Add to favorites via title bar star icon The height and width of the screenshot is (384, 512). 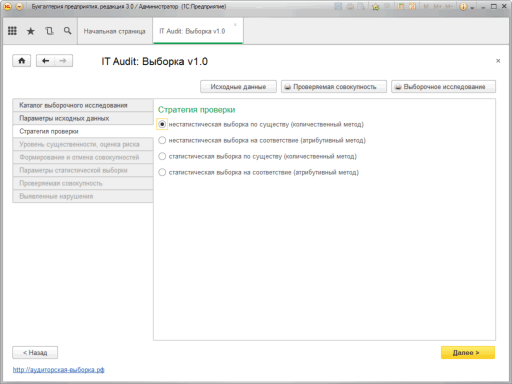click(376, 6)
